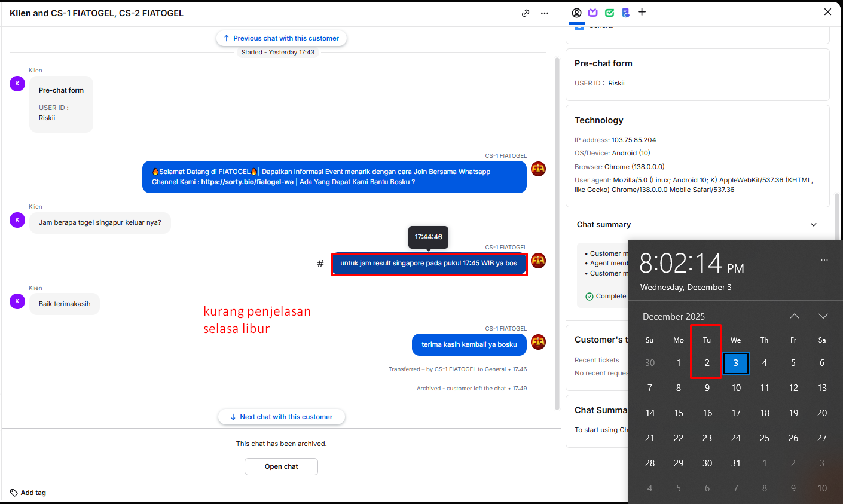Select the 'Jam berapa togel singapur' message
Viewport: 843px width, 504px height.
100,222
